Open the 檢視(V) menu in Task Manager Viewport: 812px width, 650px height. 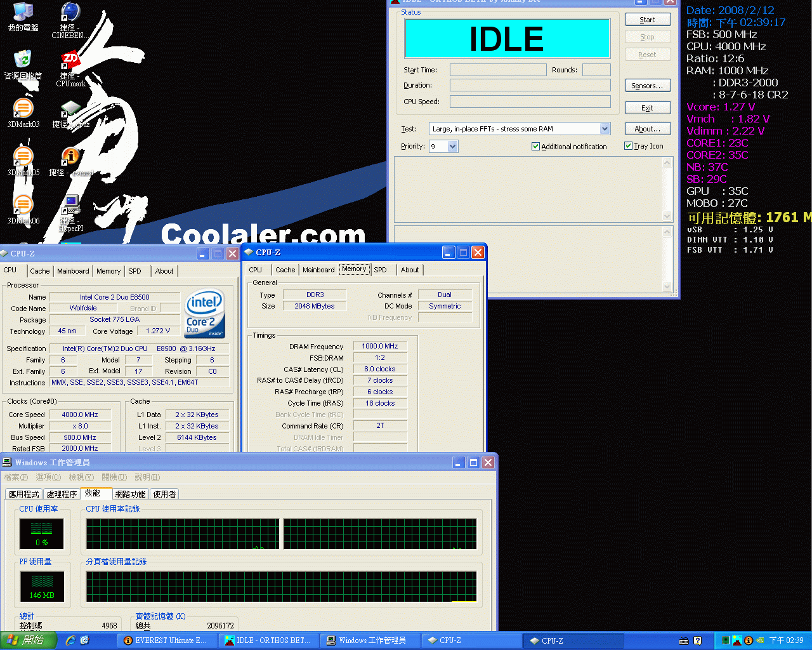point(81,477)
